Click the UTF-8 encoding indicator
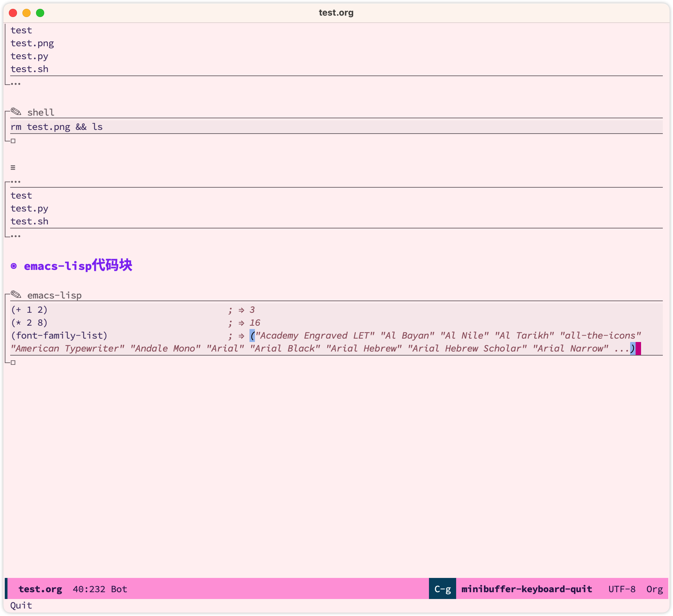Image resolution: width=673 pixels, height=616 pixels. 622,589
